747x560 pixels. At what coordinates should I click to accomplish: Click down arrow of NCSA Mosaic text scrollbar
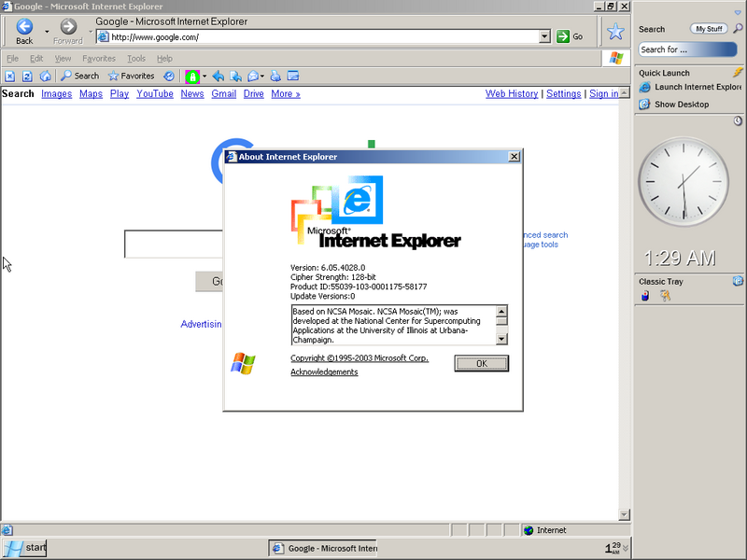click(x=501, y=339)
